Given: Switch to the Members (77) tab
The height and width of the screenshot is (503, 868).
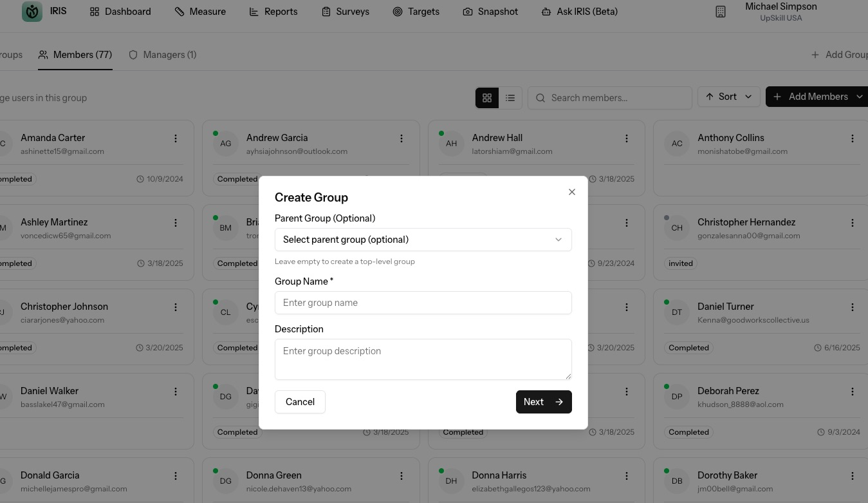Looking at the screenshot, I should pos(75,55).
